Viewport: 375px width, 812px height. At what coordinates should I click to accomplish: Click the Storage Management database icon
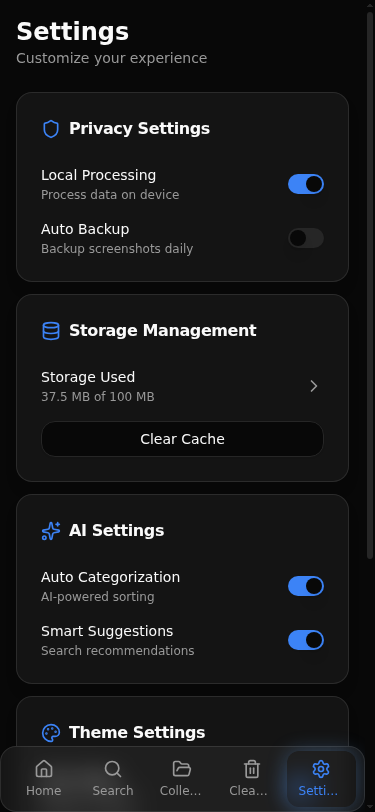pos(51,331)
